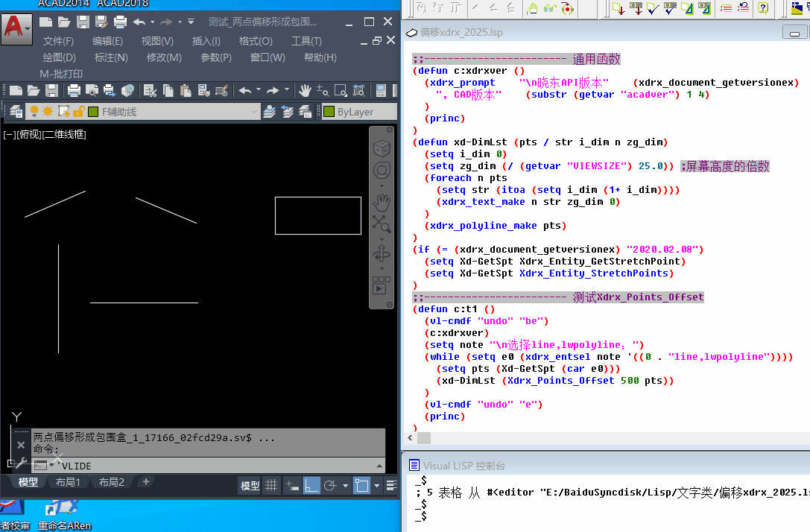Open the object snap settings dropdown arrow

click(376, 486)
